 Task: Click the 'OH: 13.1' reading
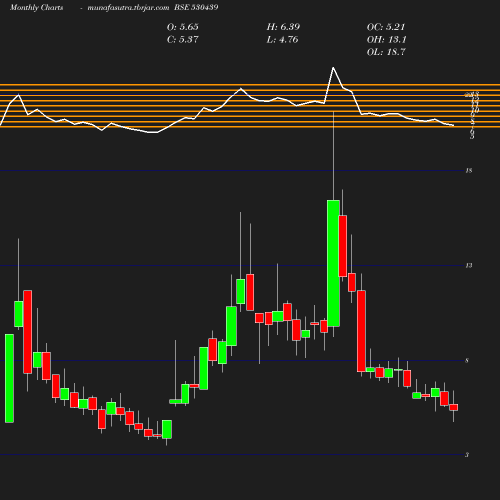pos(386,40)
